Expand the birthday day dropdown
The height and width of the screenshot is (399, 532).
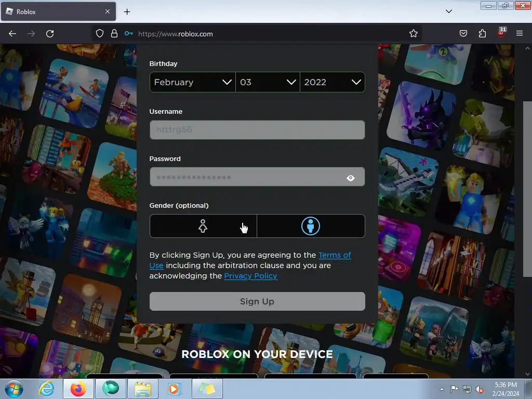click(x=268, y=82)
